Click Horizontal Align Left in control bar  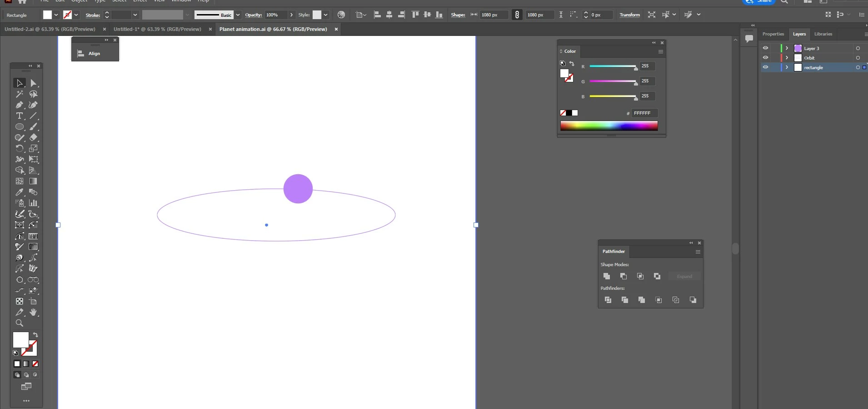tap(377, 15)
